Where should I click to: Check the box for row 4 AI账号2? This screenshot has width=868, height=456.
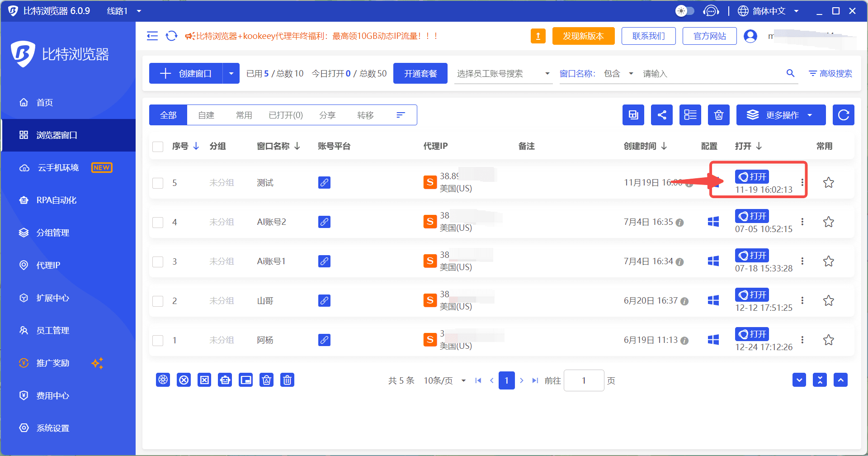[158, 222]
